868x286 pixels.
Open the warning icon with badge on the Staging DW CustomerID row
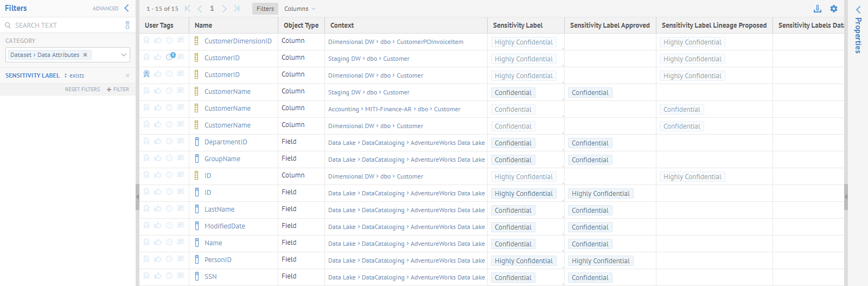(x=170, y=57)
